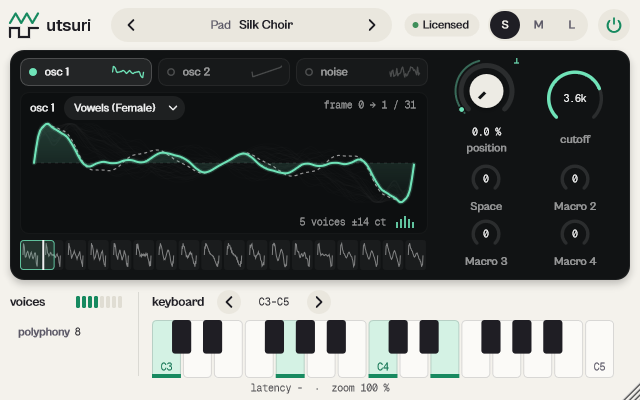Click the Licensed status badge
Viewport: 640px width, 400px height.
[441, 25]
